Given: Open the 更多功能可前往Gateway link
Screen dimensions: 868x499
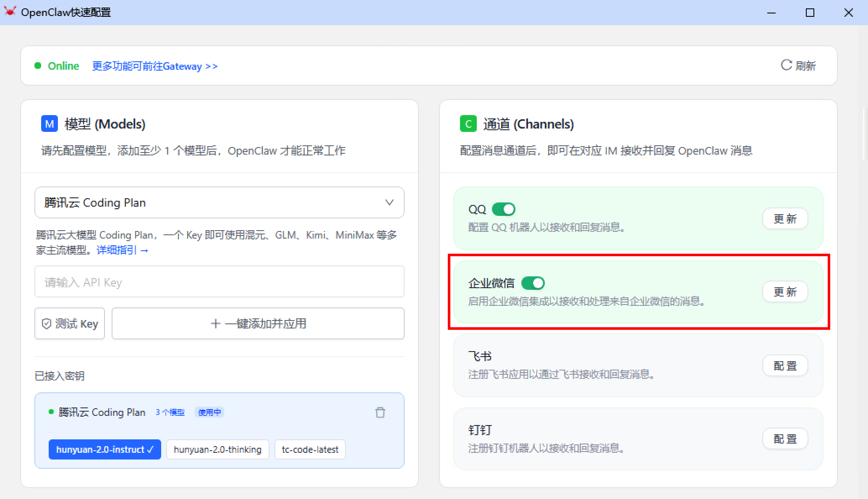Looking at the screenshot, I should [154, 66].
